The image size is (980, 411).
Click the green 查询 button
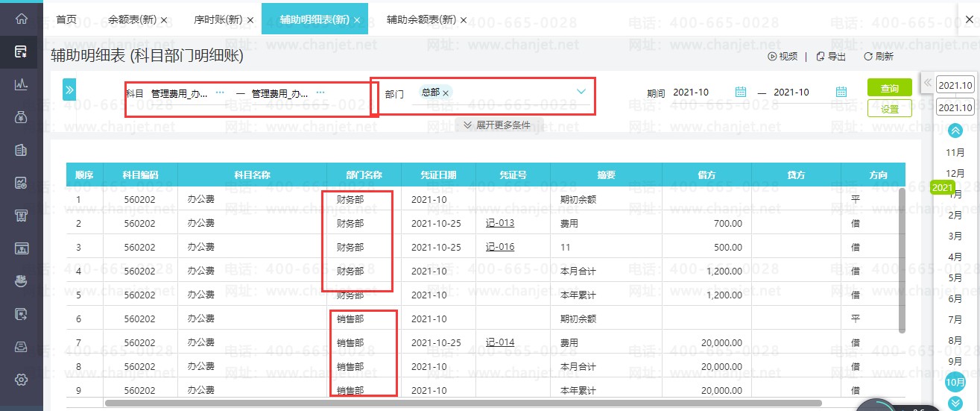click(890, 88)
